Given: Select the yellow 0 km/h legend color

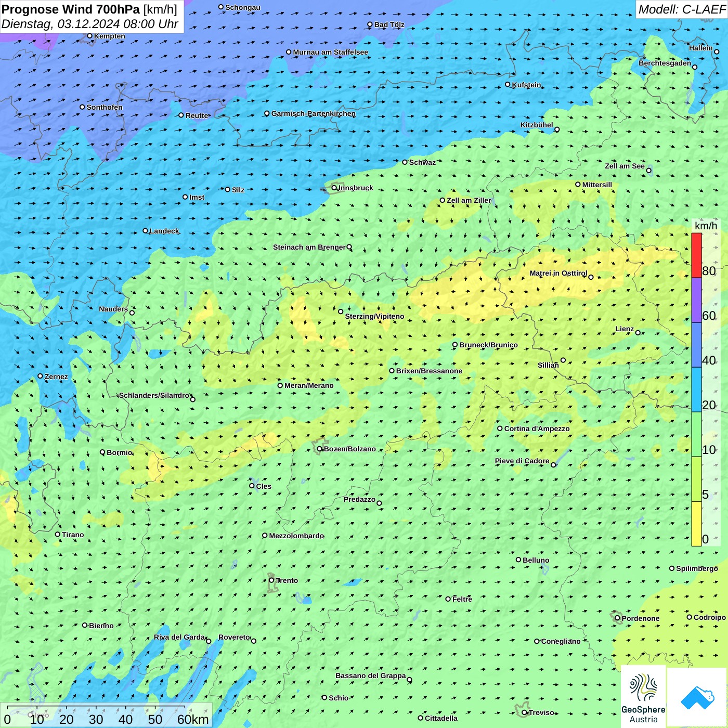Looking at the screenshot, I should click(x=696, y=524).
